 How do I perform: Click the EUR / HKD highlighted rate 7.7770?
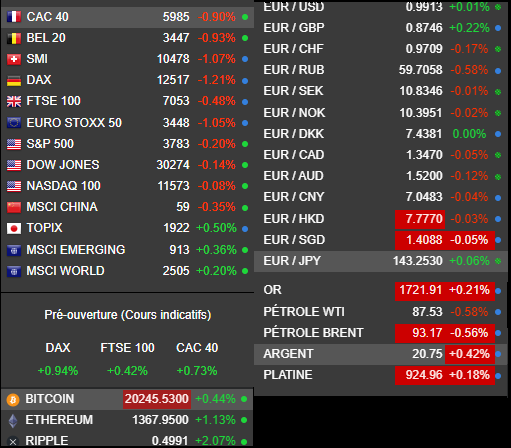point(420,219)
